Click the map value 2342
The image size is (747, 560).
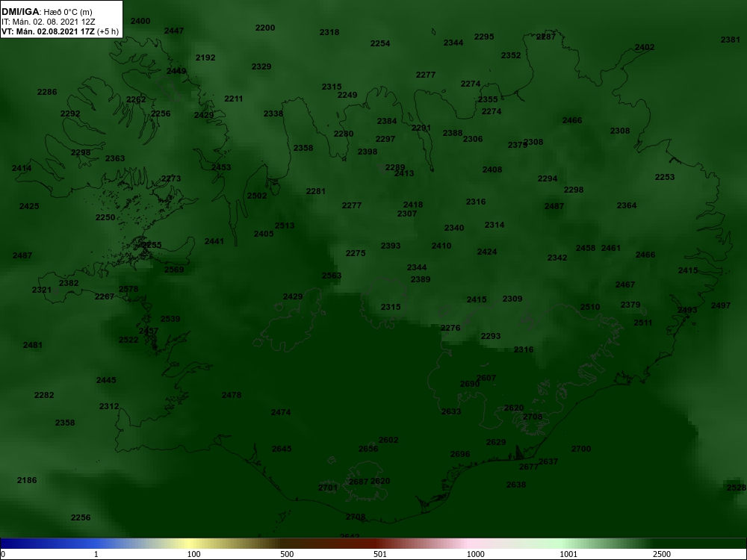557,258
